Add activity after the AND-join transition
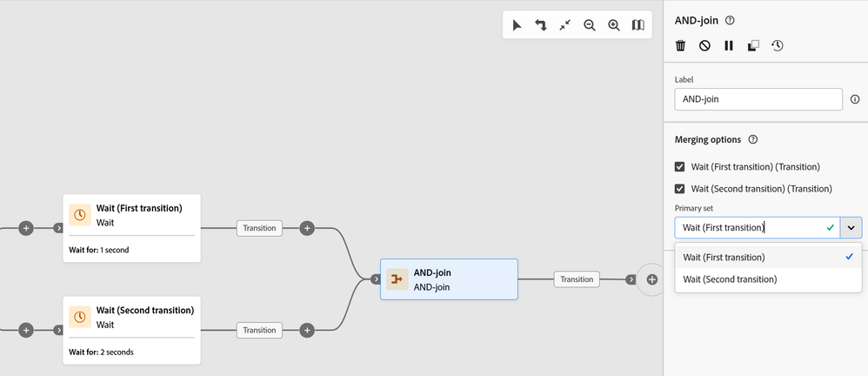This screenshot has height=376, width=868. pos(651,279)
